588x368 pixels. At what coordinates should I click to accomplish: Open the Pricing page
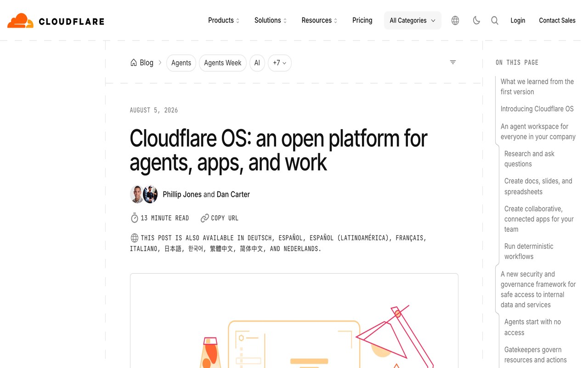362,20
